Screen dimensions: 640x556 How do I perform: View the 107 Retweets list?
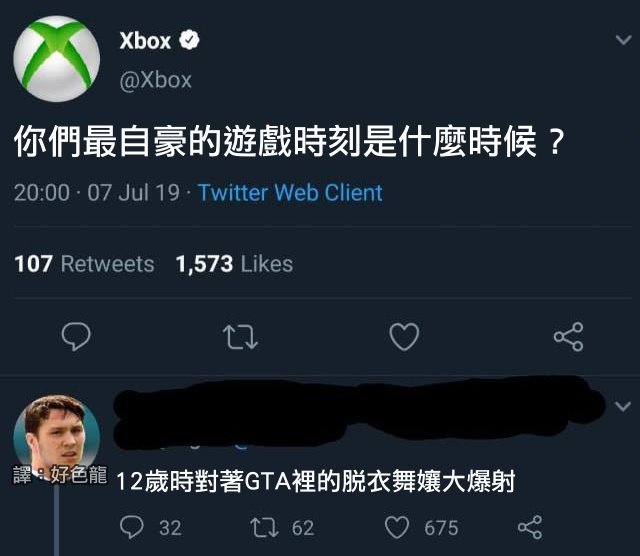tap(84, 264)
